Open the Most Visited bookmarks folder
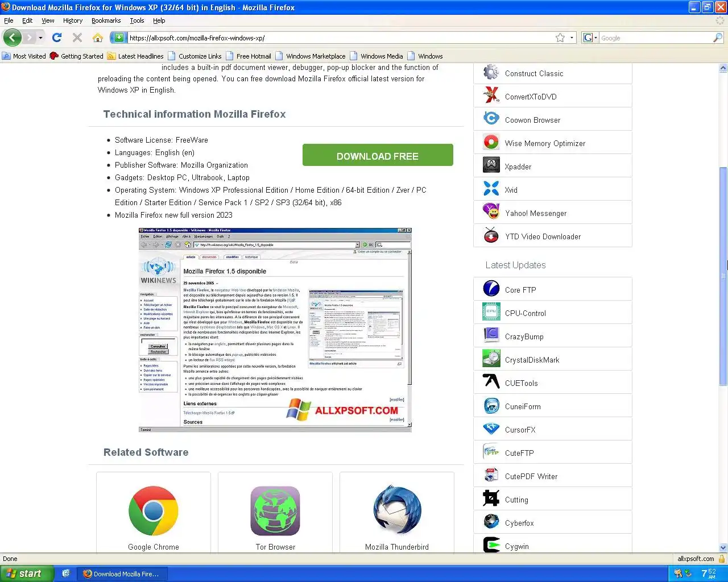The image size is (728, 582). (x=24, y=56)
